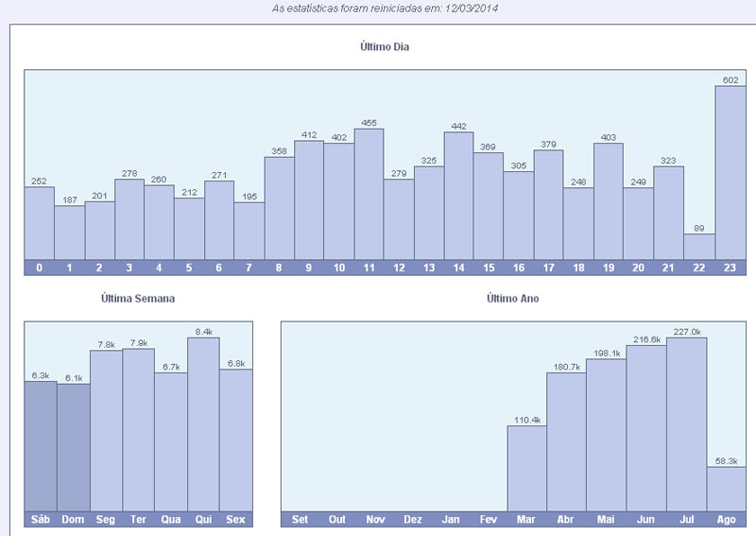The height and width of the screenshot is (536, 756).
Task: Select the hour 17 bar showing 379
Action: 549,205
